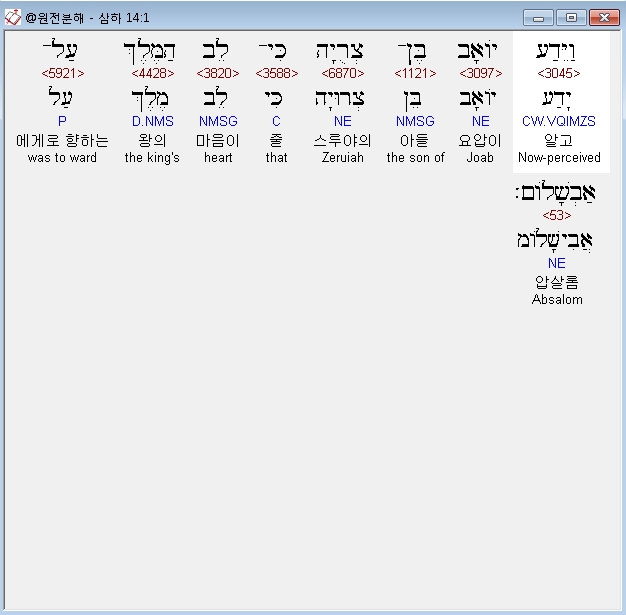
Task: Click the English gloss heart
Action: pos(218,158)
